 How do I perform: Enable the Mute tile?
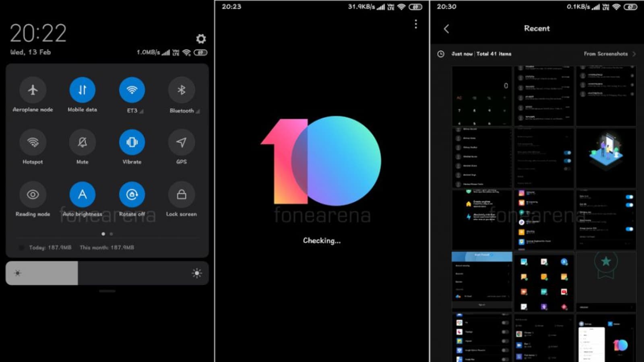[83, 142]
